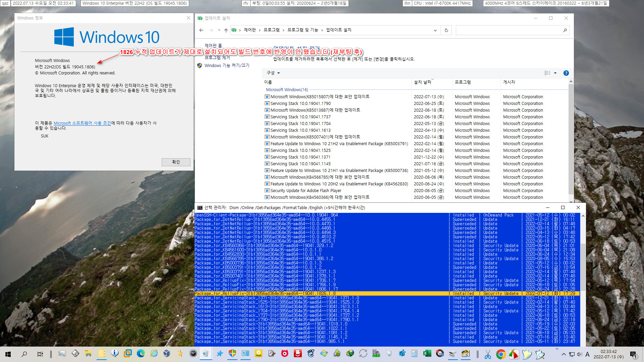The image size is (644, 362).
Task: Sort by 게시자 column header
Action: coord(534,82)
